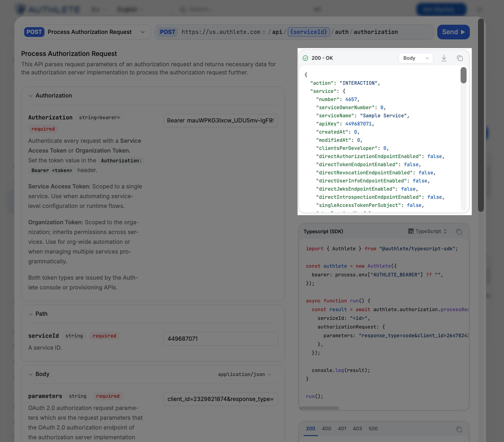This screenshot has width=504, height=442.
Task: Click the modal's main vertical scrollbar
Action: (481, 115)
